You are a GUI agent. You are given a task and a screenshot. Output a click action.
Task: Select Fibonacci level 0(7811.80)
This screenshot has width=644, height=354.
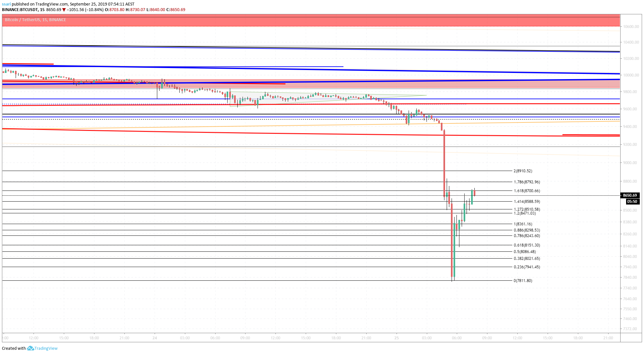[523, 281]
